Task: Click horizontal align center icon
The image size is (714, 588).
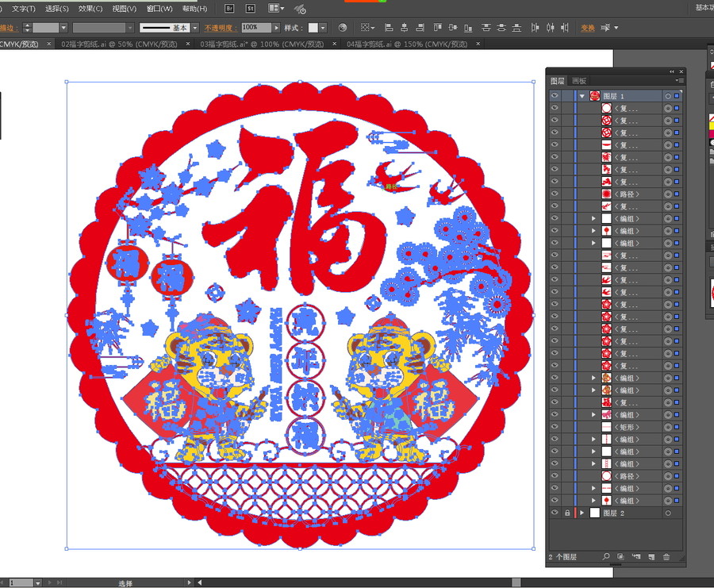Action: pyautogui.click(x=405, y=28)
